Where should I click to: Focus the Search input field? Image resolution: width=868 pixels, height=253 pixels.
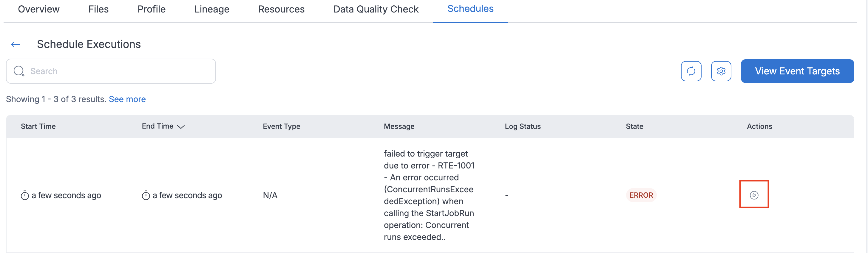point(118,71)
